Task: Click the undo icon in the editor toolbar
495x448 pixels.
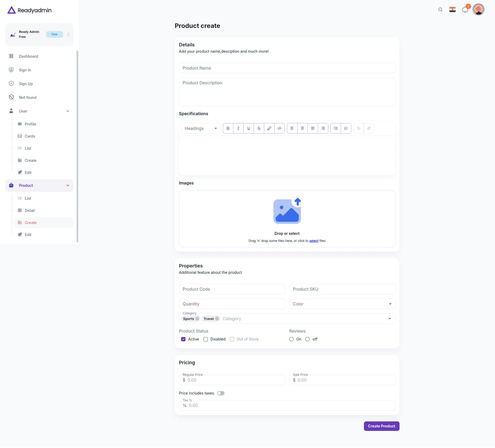Action: (x=358, y=128)
